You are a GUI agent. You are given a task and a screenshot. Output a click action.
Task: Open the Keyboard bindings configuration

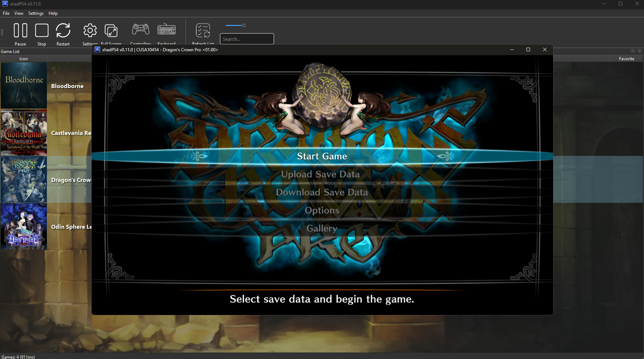(x=167, y=29)
